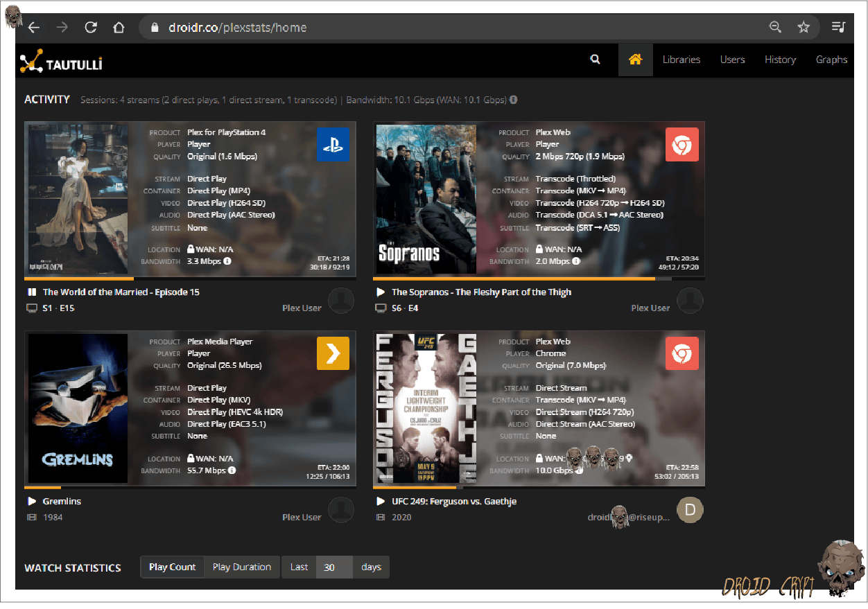The height and width of the screenshot is (609, 868).
Task: Click the Chrome icon on Sopranos card
Action: (682, 145)
